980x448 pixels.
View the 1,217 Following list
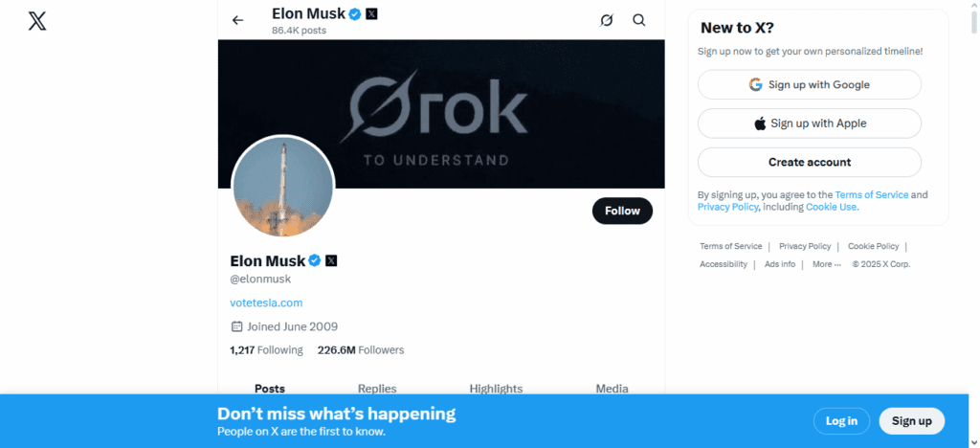[266, 350]
